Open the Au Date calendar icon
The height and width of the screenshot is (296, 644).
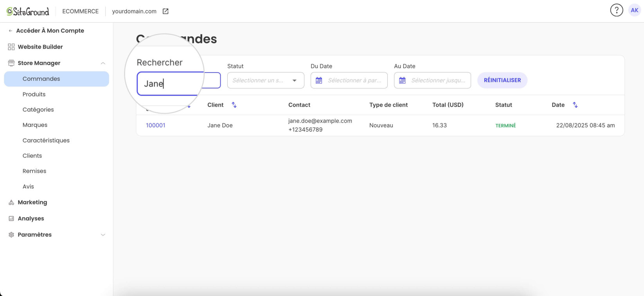tap(402, 80)
